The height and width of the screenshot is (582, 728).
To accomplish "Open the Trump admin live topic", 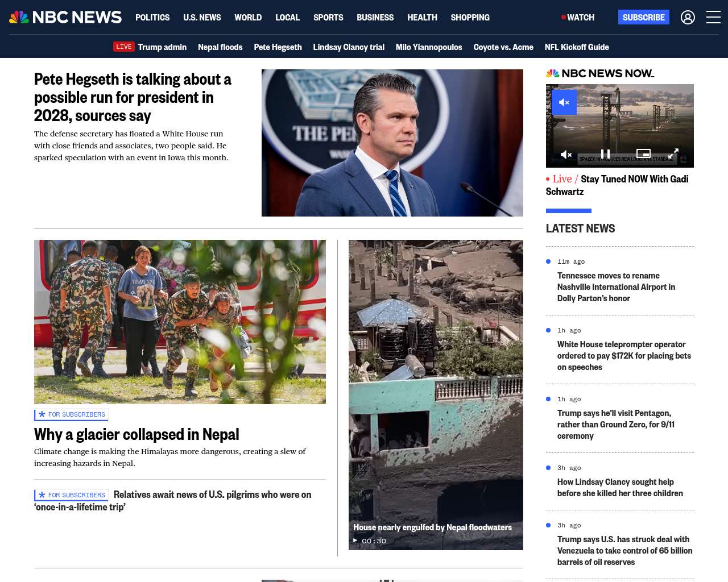I will tap(162, 47).
